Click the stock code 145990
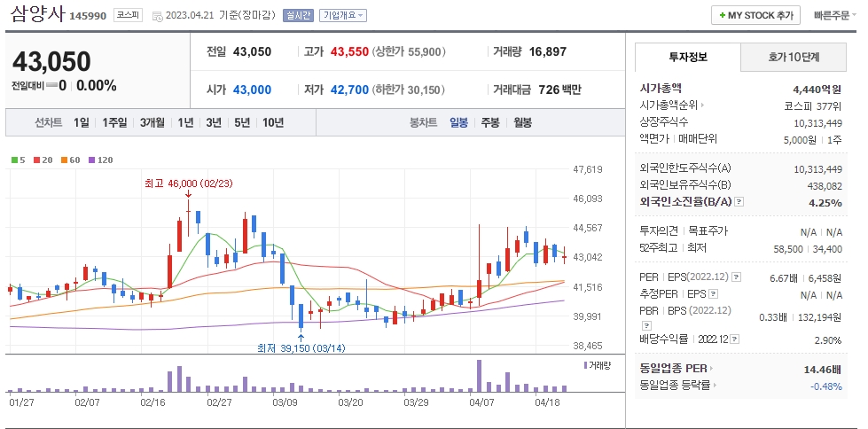868x429 pixels. [x=88, y=16]
